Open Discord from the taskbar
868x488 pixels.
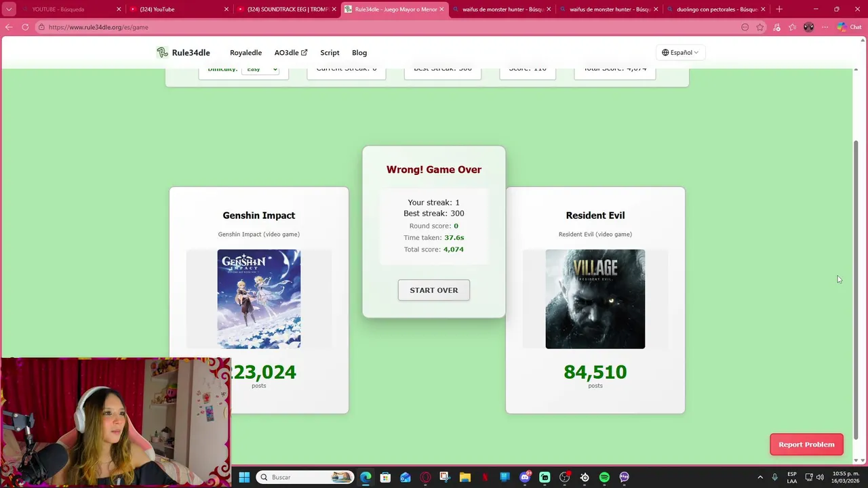tap(525, 477)
